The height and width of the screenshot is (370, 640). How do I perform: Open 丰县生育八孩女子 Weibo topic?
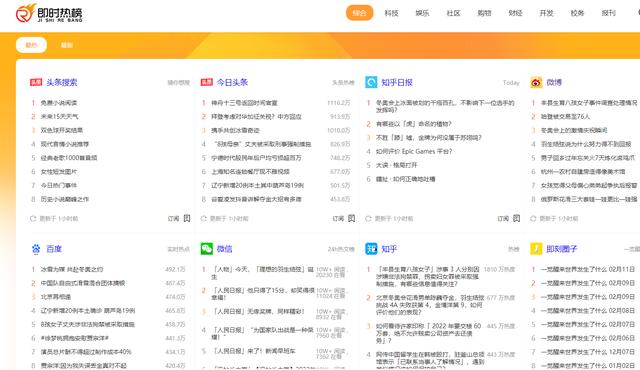coord(589,103)
